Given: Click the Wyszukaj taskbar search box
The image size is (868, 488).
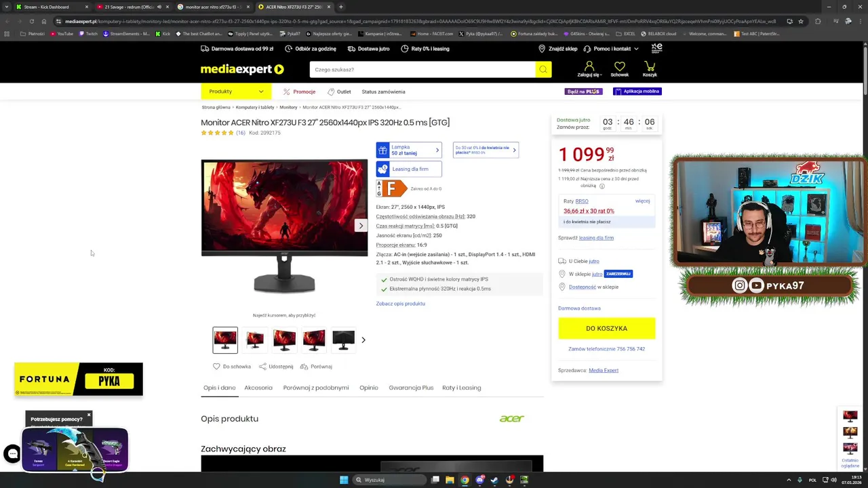Looking at the screenshot, I should [389, 480].
